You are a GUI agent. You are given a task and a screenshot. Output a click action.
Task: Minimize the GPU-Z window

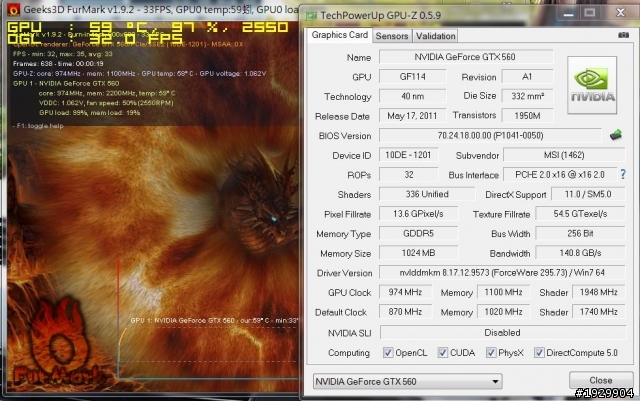coord(568,13)
